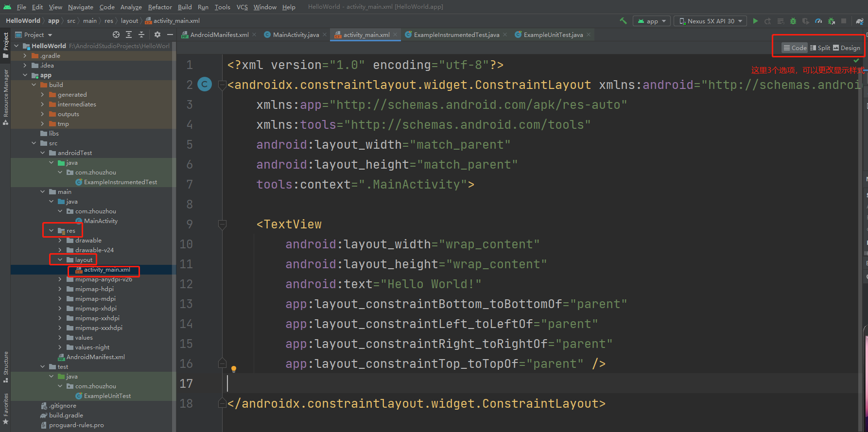The image size is (868, 432).
Task: Click the yellow lightbulb quick-fix icon
Action: 233,369
